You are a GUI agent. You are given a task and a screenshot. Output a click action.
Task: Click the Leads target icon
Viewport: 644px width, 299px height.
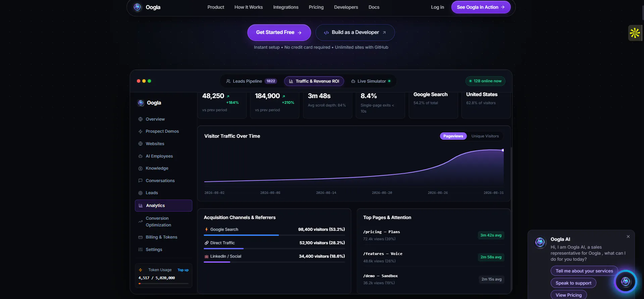(140, 193)
